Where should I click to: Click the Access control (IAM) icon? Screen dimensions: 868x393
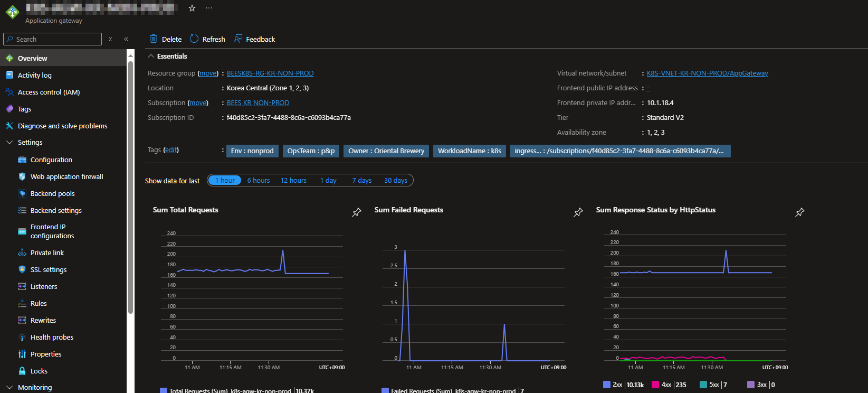(9, 92)
